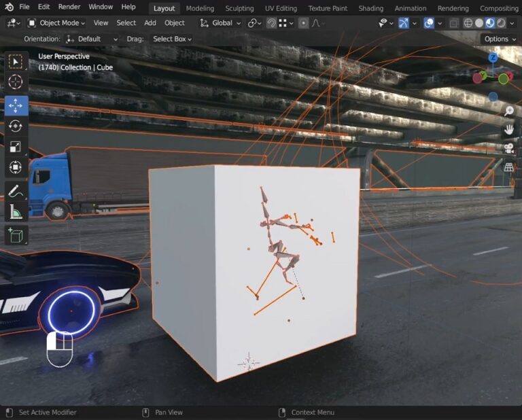Switch to the Sculpting workspace tab

point(239,8)
